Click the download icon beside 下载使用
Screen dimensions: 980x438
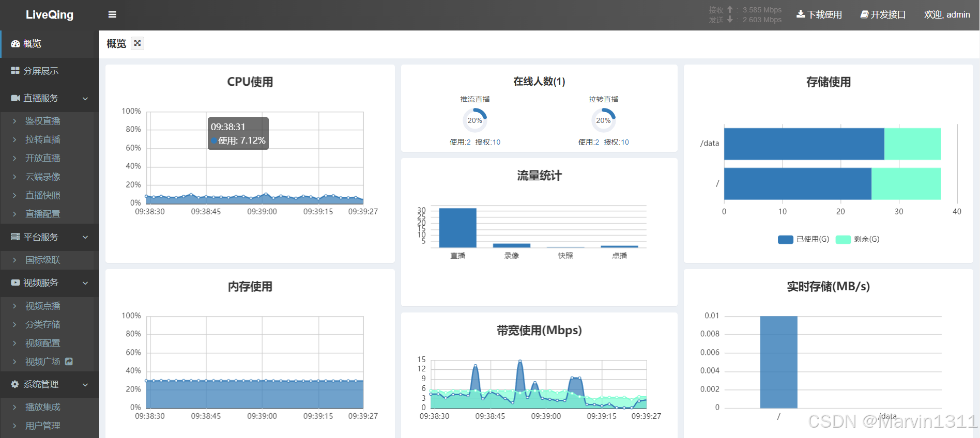tap(801, 14)
